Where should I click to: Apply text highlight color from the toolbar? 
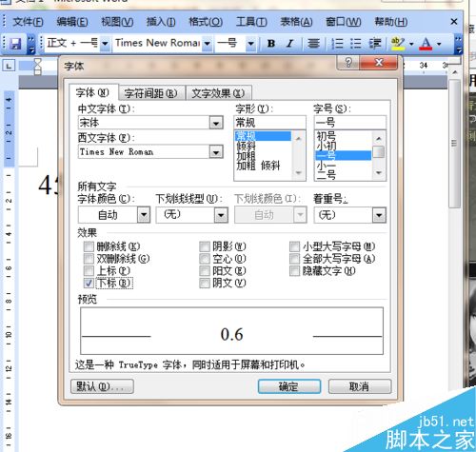click(x=398, y=44)
